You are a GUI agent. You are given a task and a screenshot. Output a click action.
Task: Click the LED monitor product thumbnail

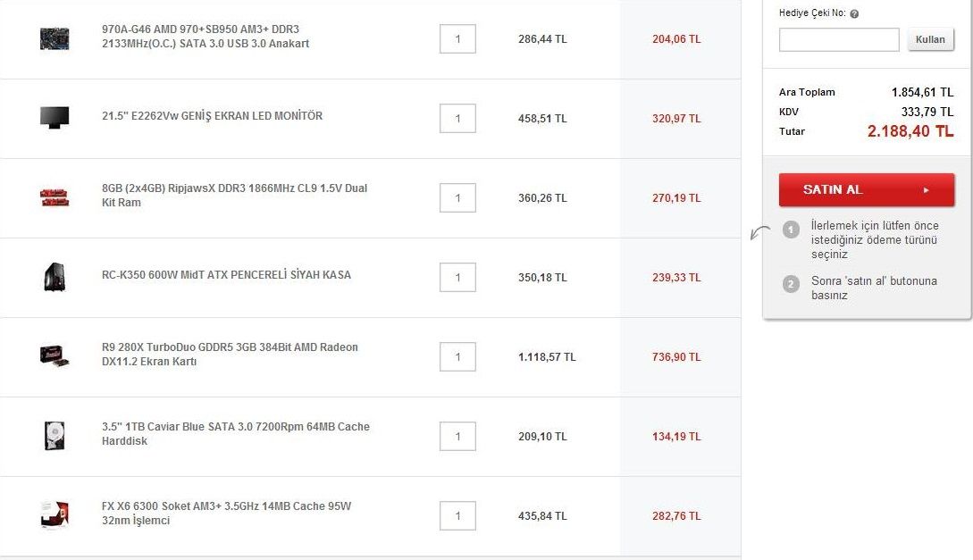pyautogui.click(x=55, y=118)
